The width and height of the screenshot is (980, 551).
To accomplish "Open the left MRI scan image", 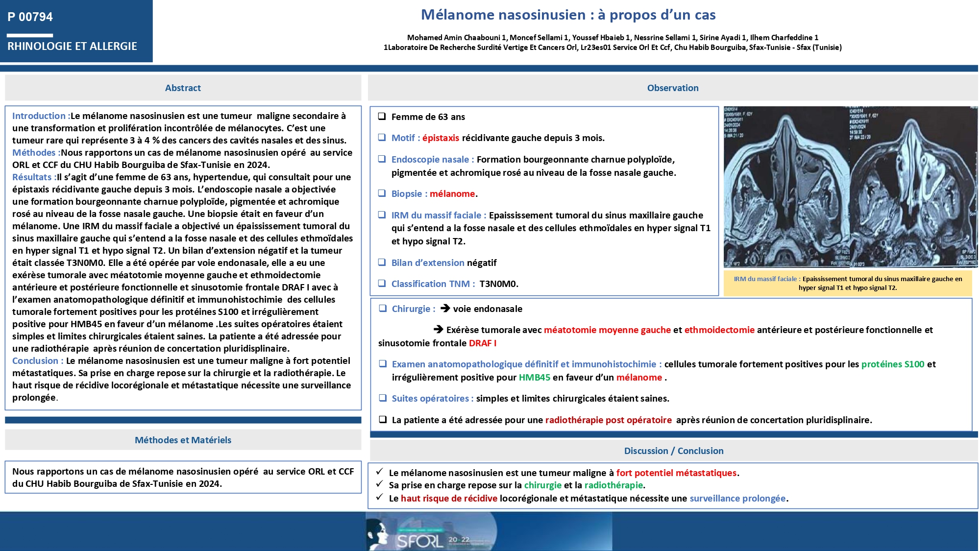I will tap(786, 186).
